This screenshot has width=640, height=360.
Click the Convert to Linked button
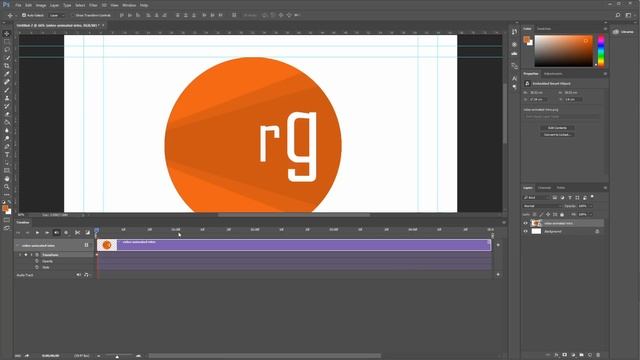tap(557, 134)
